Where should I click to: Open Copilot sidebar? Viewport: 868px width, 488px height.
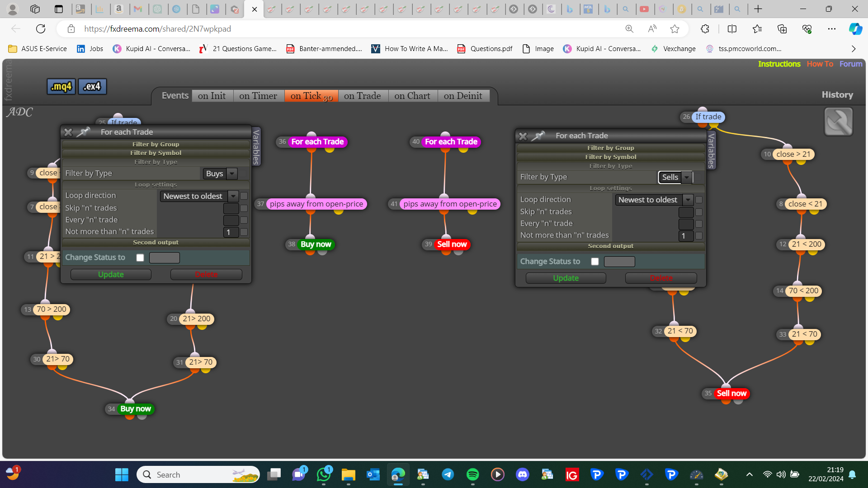(855, 29)
